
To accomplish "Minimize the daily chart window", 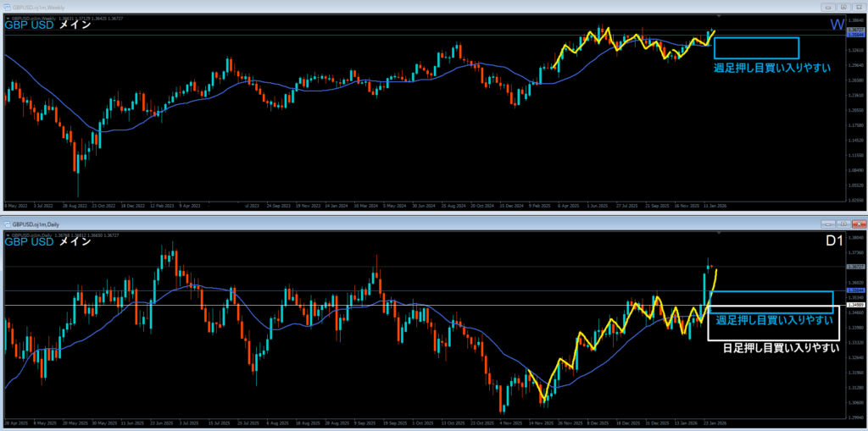I will click(829, 224).
